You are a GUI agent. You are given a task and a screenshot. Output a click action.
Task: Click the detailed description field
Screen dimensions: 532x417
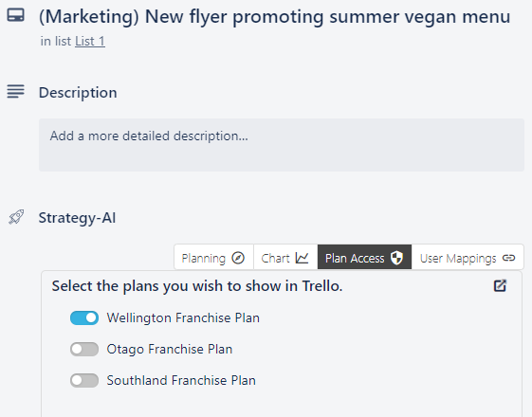click(282, 145)
